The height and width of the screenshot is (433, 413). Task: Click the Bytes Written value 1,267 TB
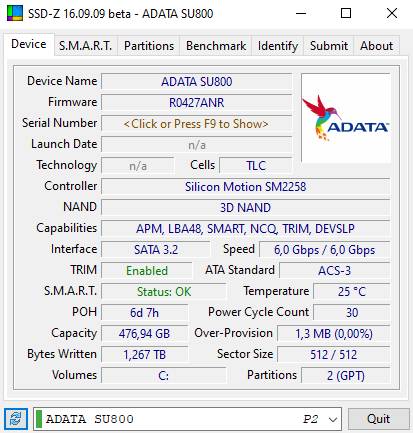click(x=145, y=355)
